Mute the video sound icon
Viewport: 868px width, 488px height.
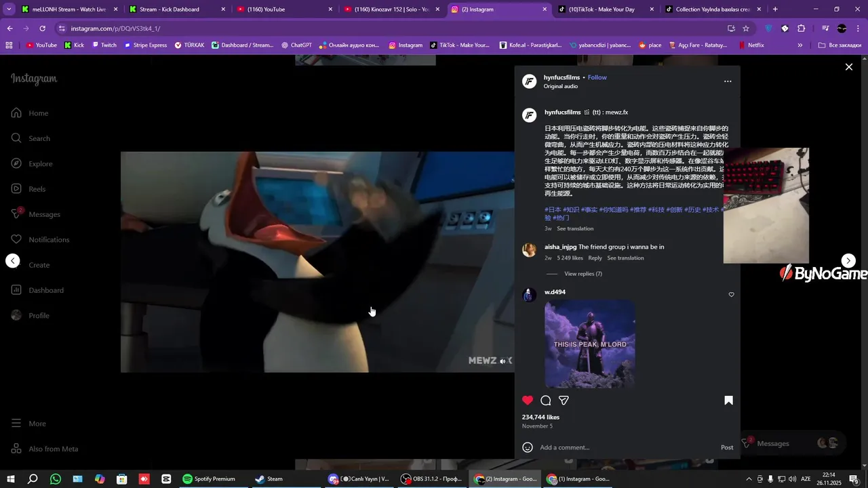pos(503,361)
